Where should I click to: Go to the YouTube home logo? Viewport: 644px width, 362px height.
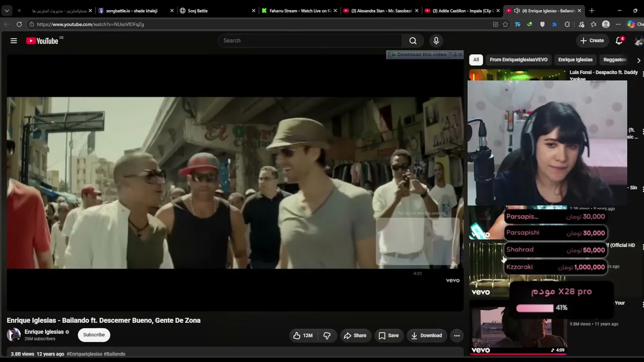coord(42,41)
